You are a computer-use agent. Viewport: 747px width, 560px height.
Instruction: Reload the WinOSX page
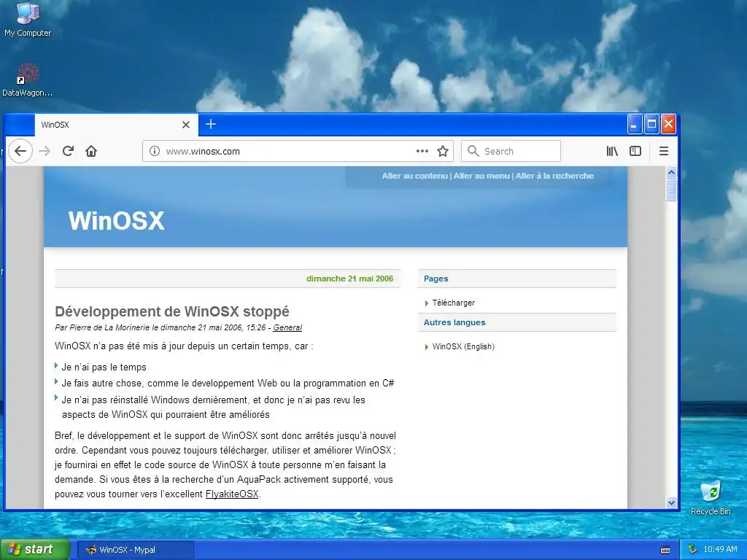coord(68,152)
